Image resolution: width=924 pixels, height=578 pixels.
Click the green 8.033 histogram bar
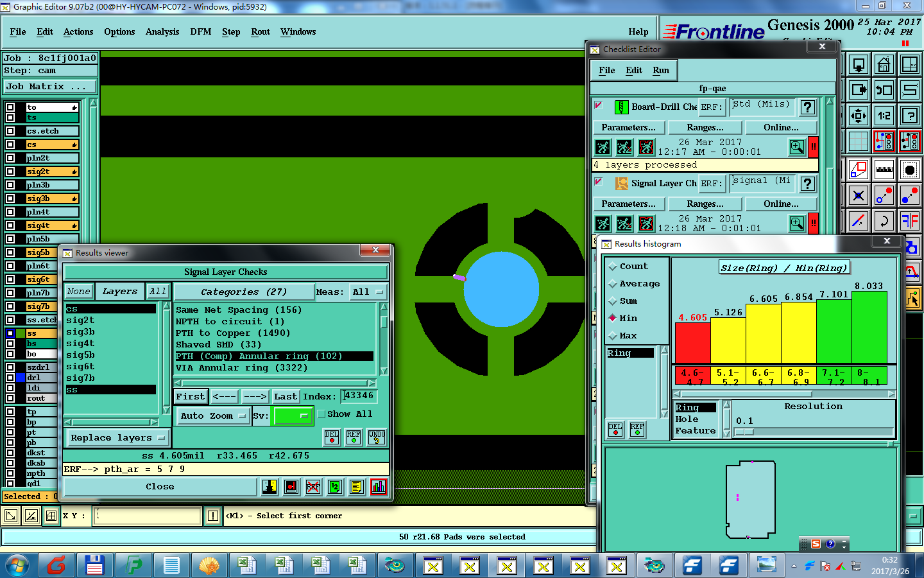pos(869,327)
